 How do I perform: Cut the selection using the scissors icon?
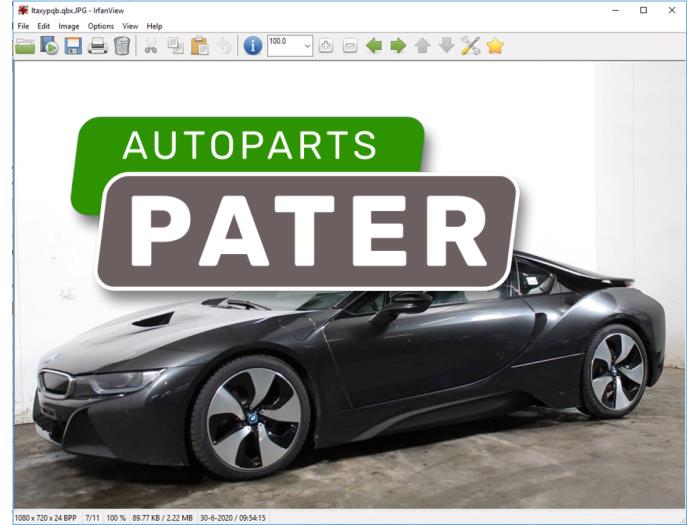[151, 47]
